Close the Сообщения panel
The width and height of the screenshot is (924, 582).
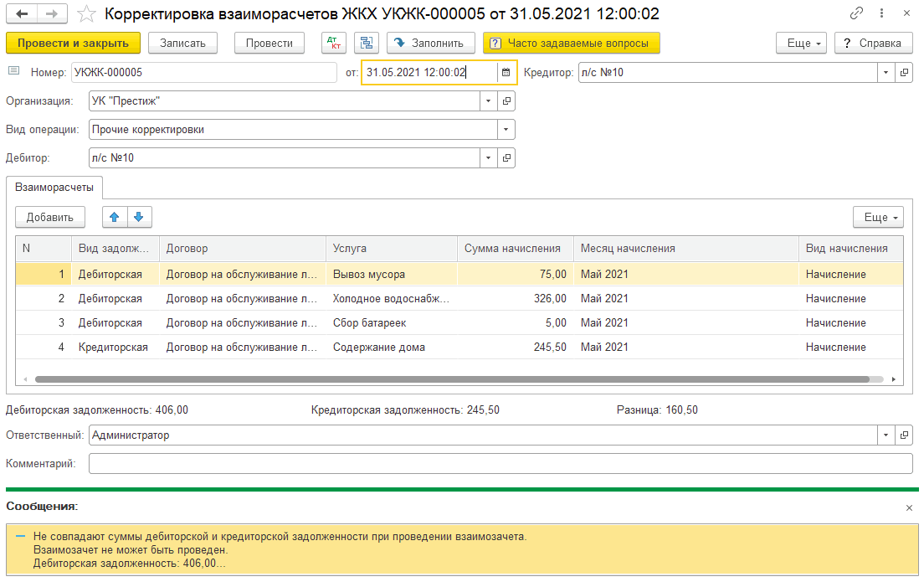tap(910, 507)
